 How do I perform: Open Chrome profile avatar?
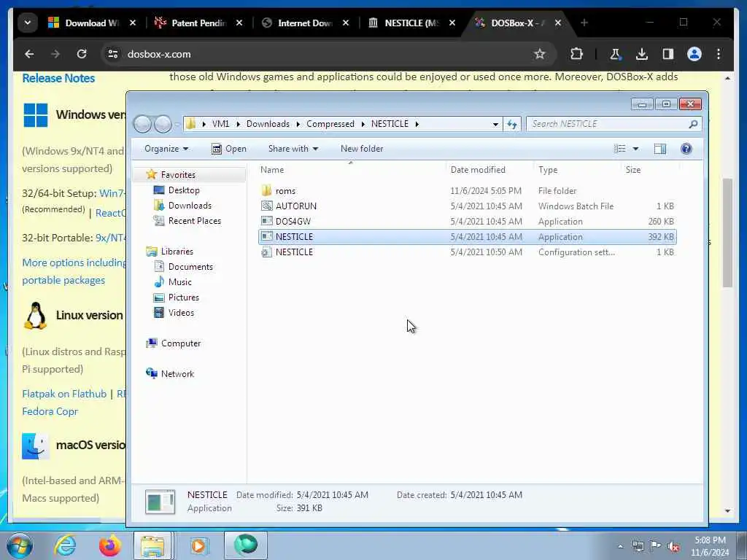click(694, 54)
